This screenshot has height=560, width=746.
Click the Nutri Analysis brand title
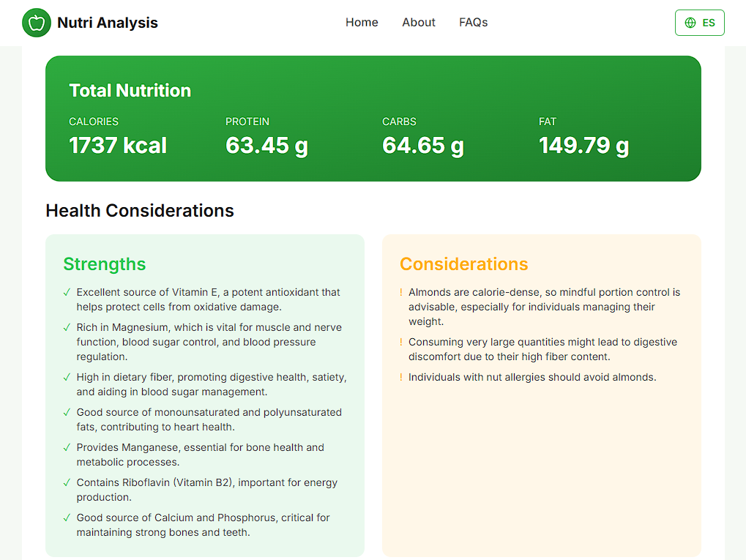pos(108,23)
